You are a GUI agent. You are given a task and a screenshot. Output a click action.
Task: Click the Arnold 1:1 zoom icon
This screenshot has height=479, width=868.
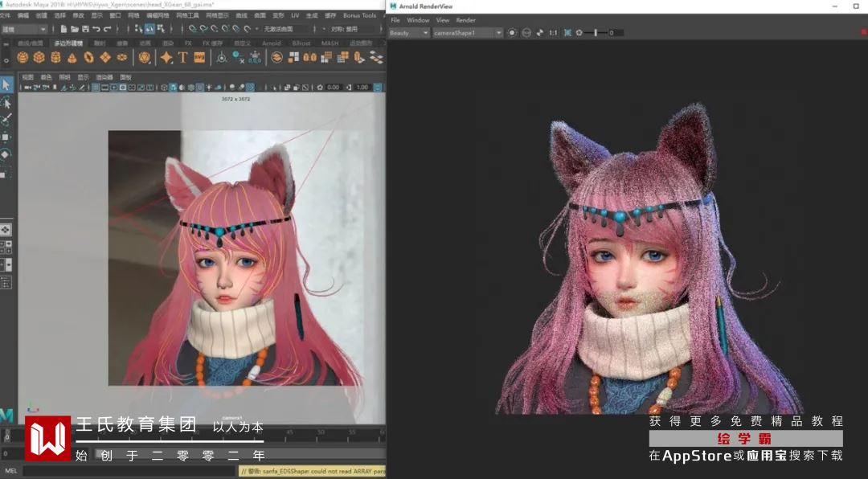[553, 33]
